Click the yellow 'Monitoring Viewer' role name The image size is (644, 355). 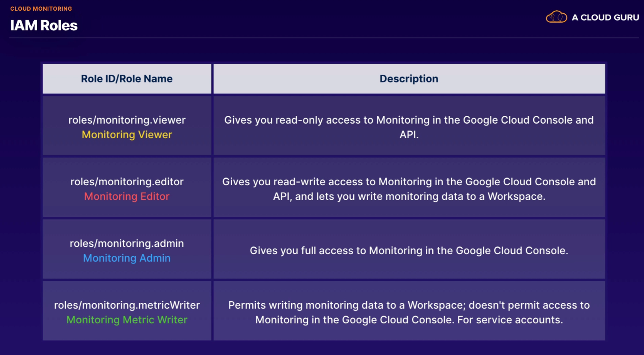tap(127, 135)
